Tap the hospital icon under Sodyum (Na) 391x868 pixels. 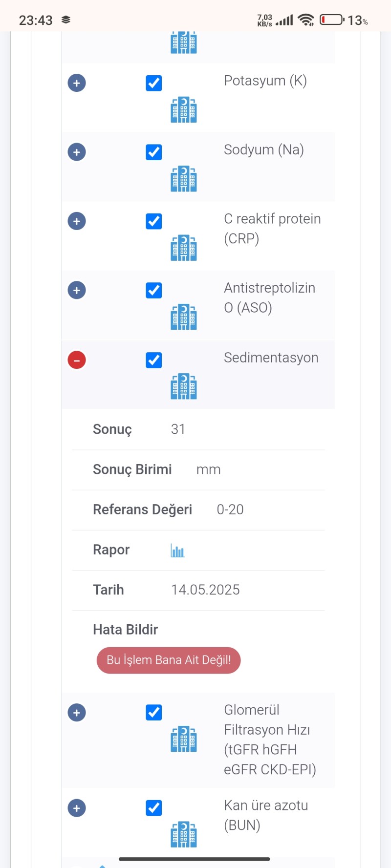pos(183,179)
